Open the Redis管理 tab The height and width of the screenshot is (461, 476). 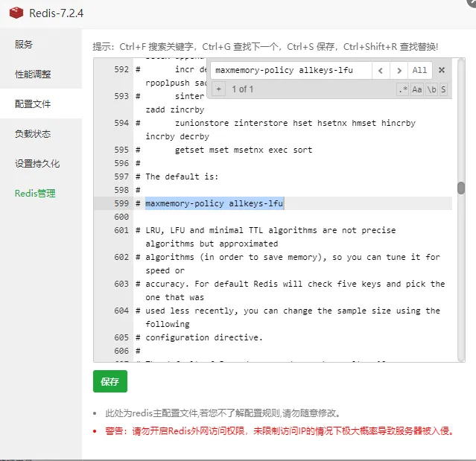tap(35, 194)
